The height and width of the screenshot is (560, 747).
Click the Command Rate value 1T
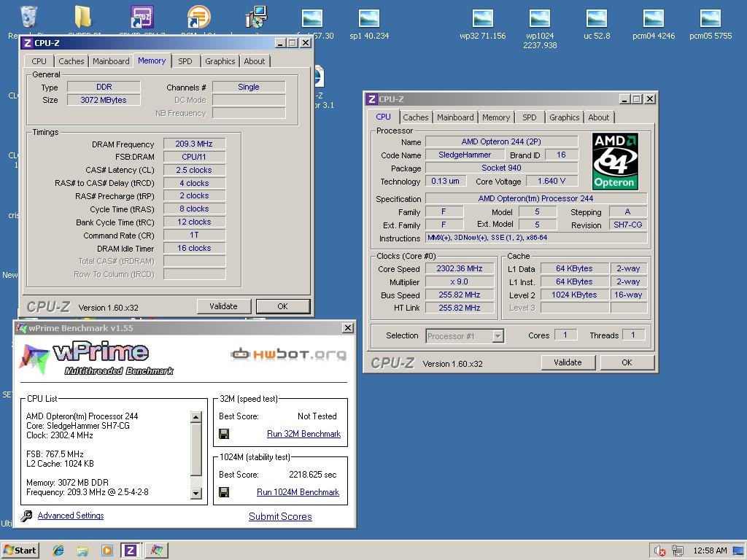coord(194,235)
